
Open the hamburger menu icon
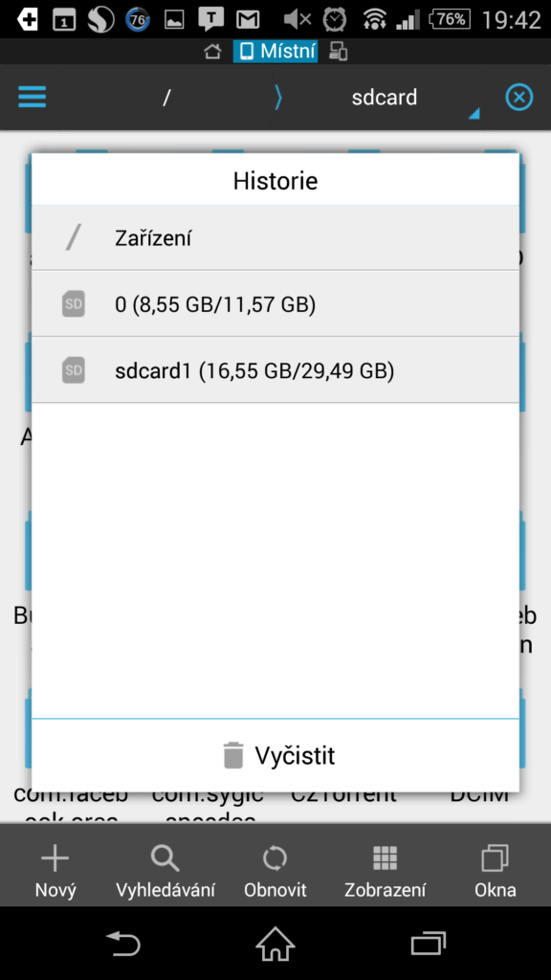(x=32, y=97)
